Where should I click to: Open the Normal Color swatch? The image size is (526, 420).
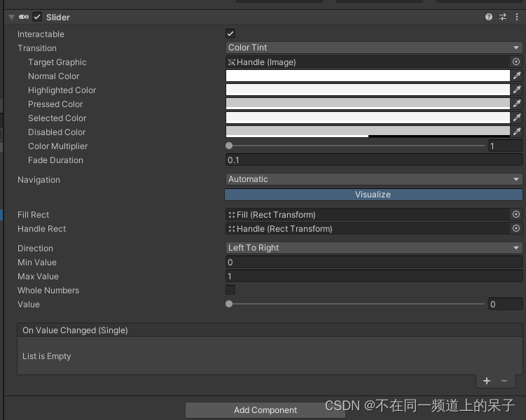(368, 76)
